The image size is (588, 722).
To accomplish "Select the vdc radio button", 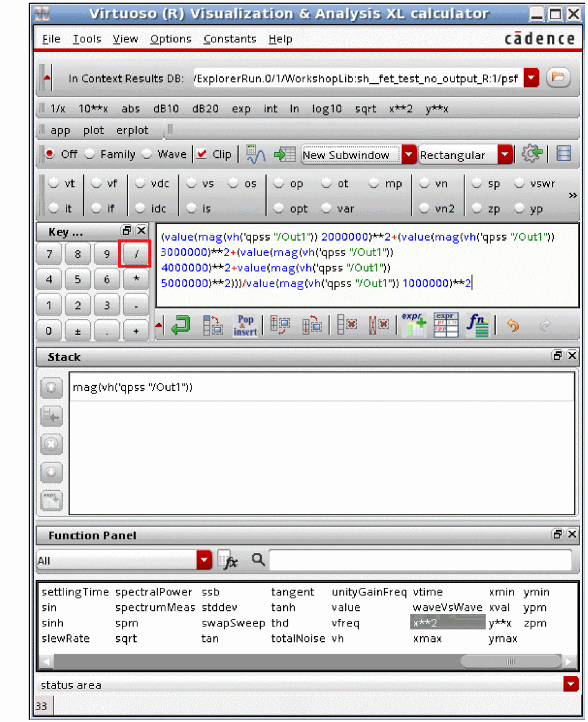I will [140, 183].
